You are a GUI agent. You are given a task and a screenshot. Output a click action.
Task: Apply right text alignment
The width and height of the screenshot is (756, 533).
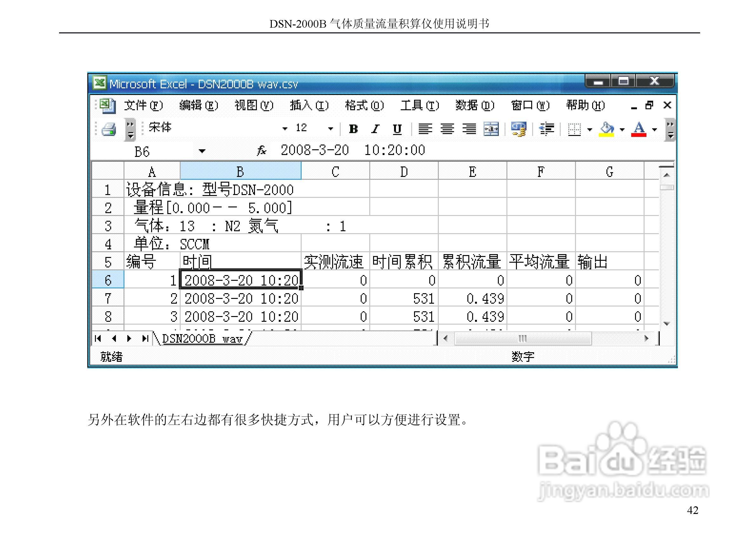469,129
